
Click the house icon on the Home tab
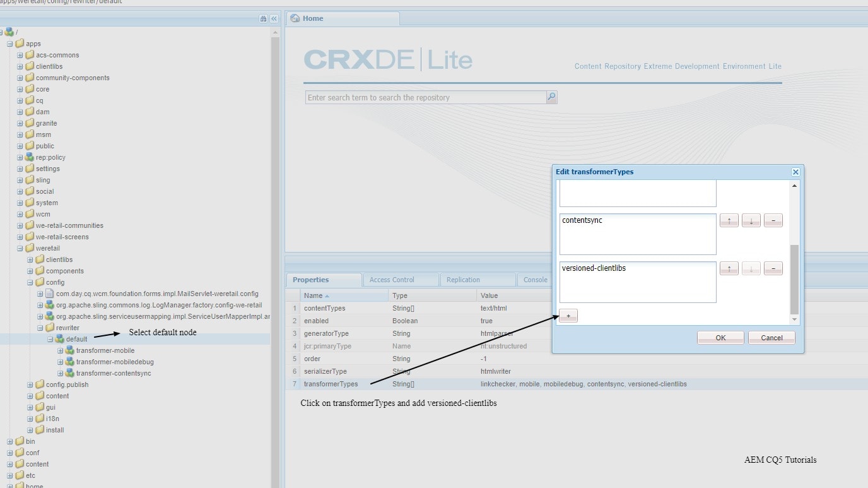[295, 18]
